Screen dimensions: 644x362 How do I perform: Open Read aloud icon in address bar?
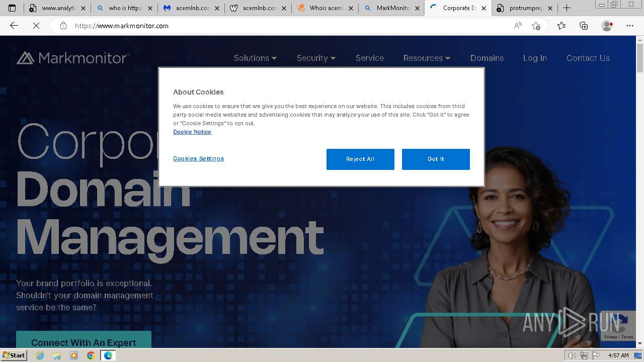coord(518,26)
